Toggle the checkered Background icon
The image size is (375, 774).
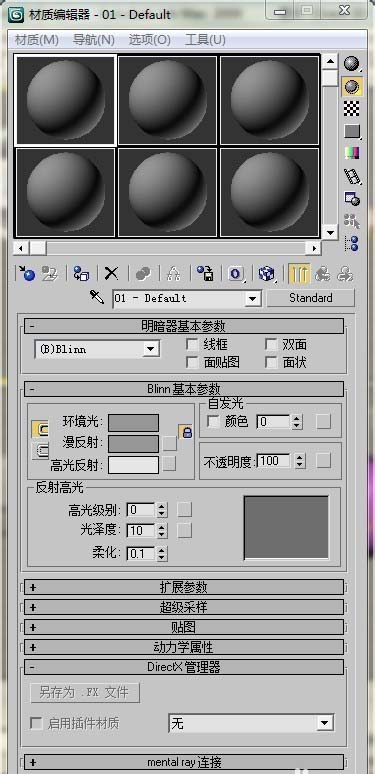click(352, 109)
